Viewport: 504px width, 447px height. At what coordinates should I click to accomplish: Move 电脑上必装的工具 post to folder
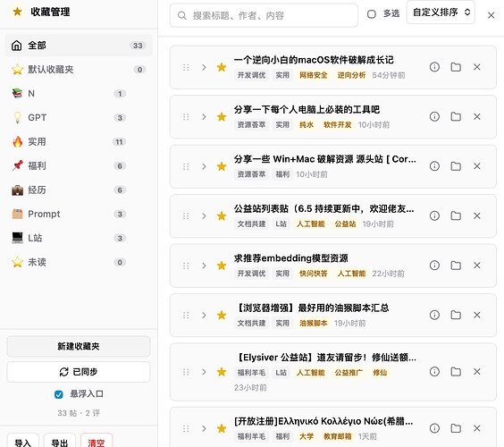(x=456, y=117)
